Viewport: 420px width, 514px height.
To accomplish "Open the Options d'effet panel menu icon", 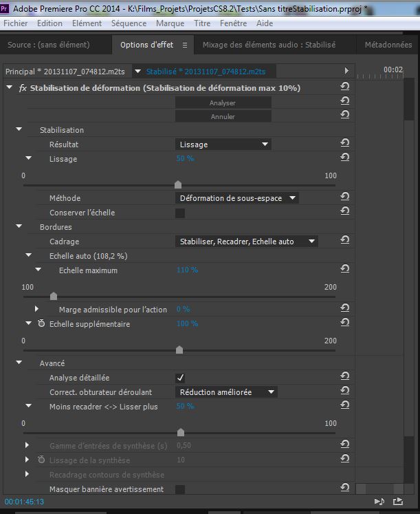I will [x=184, y=45].
